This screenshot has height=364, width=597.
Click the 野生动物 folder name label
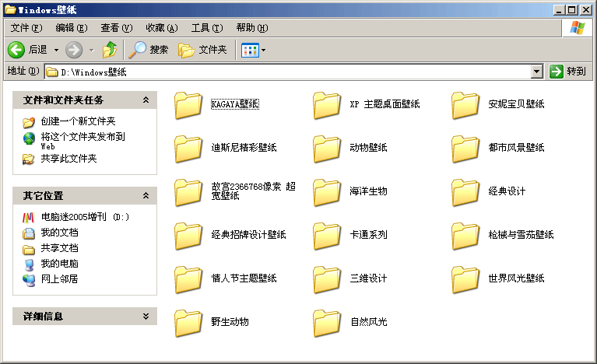tap(230, 322)
